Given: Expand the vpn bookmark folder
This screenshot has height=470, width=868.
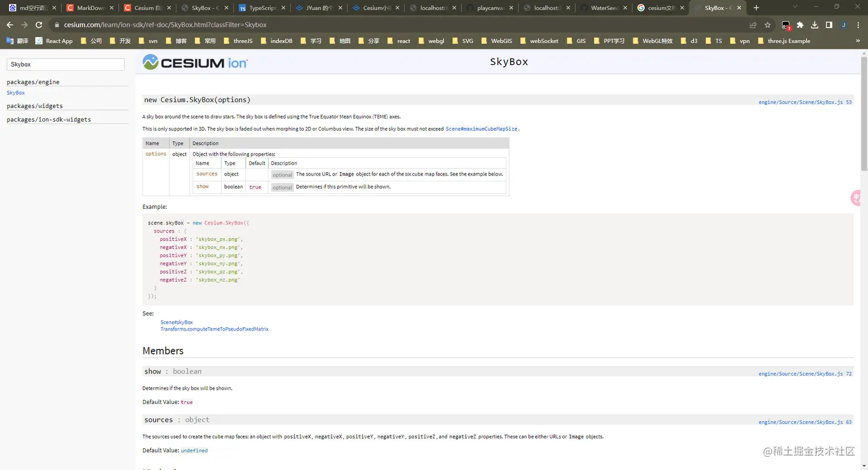Looking at the screenshot, I should pos(739,41).
